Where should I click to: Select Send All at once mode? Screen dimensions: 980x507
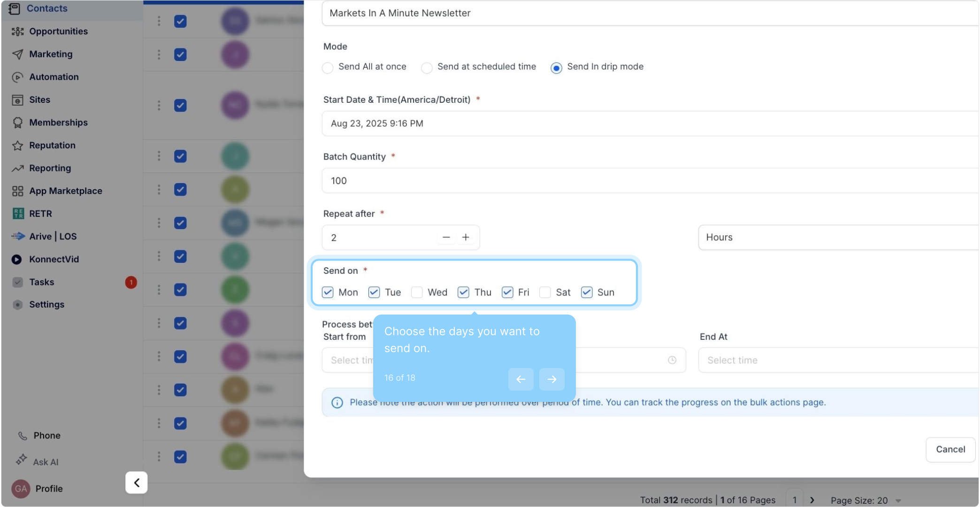(328, 68)
